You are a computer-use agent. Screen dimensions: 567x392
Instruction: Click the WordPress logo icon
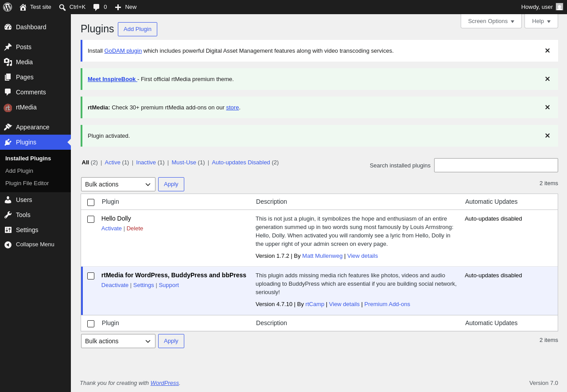[x=8, y=7]
